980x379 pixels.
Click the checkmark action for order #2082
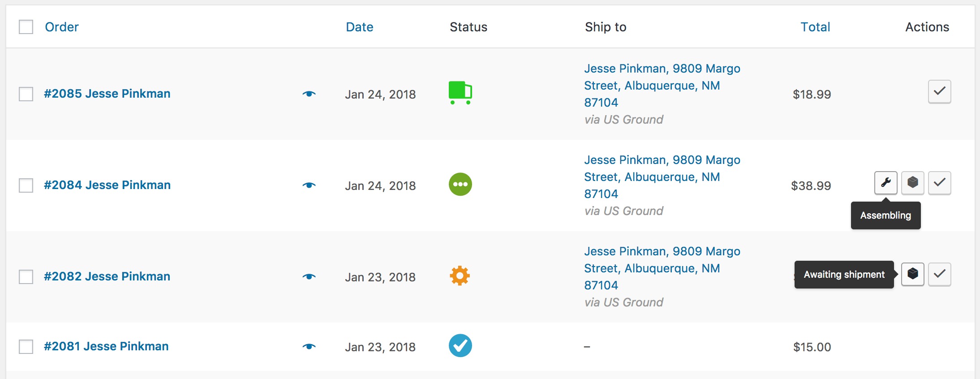(x=939, y=274)
